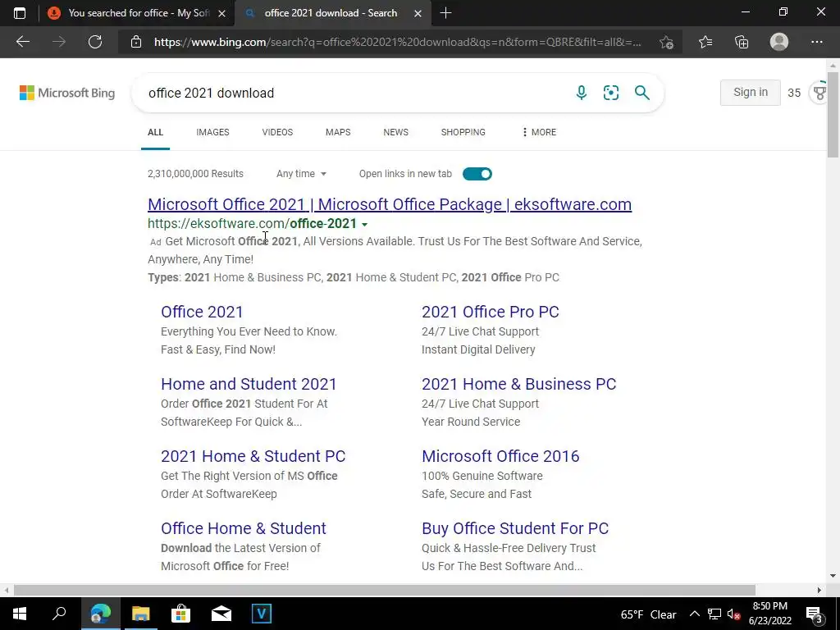Image resolution: width=840 pixels, height=630 pixels.
Task: Open the taskbar clock 8:50 PM
Action: pyautogui.click(x=769, y=614)
